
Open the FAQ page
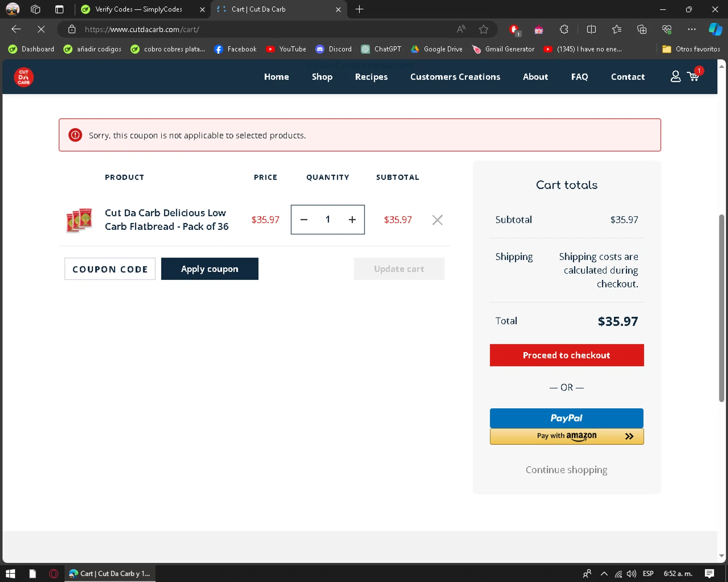tap(579, 77)
